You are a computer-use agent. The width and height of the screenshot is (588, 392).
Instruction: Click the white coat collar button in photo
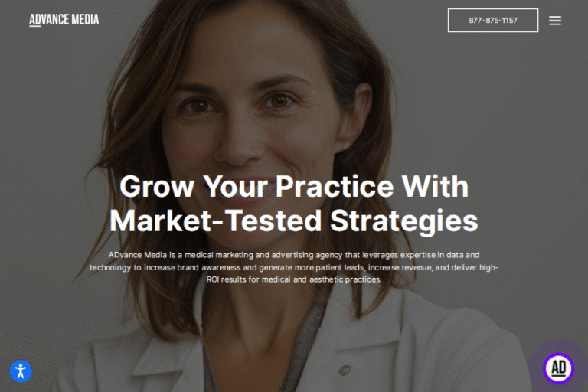click(345, 370)
